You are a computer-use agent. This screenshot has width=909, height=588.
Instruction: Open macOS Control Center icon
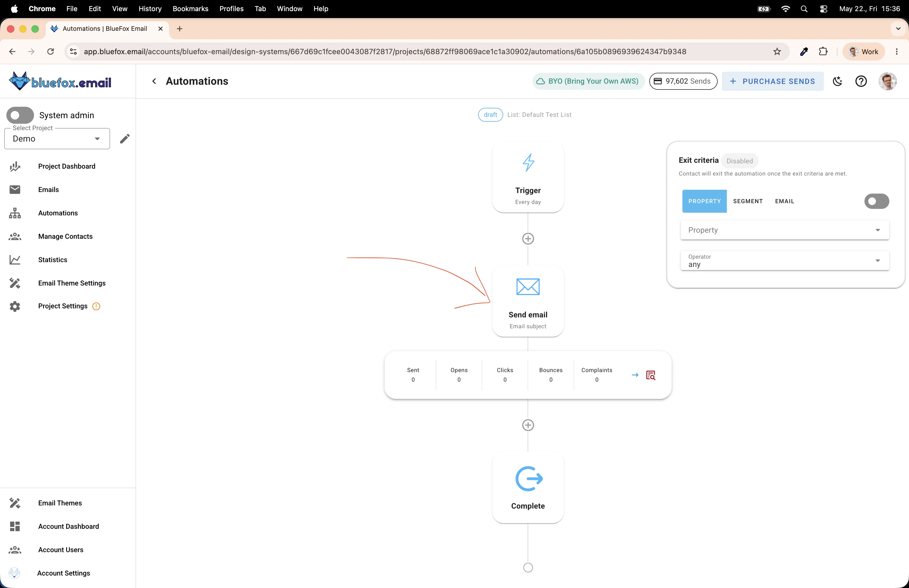(x=823, y=8)
